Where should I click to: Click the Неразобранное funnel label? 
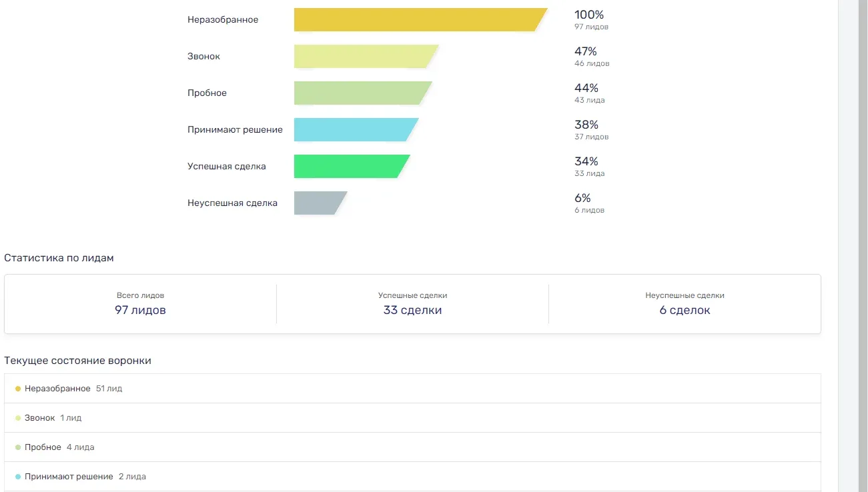pos(223,20)
